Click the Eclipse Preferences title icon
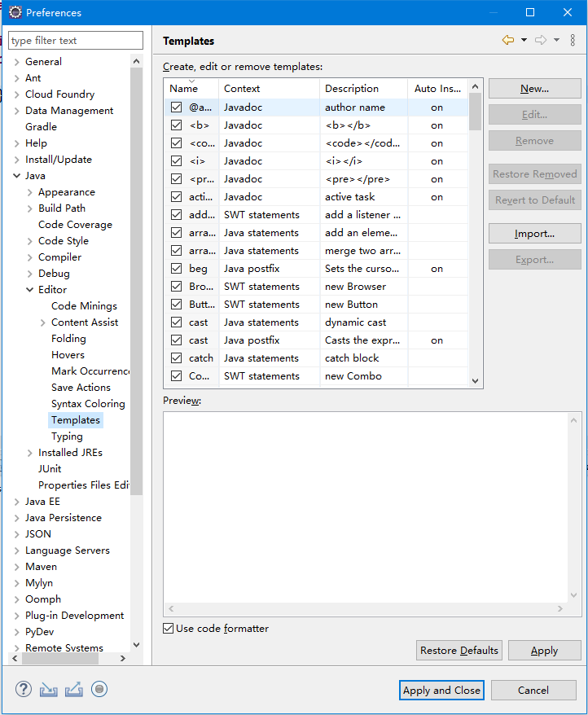Image resolution: width=588 pixels, height=715 pixels. tap(15, 12)
